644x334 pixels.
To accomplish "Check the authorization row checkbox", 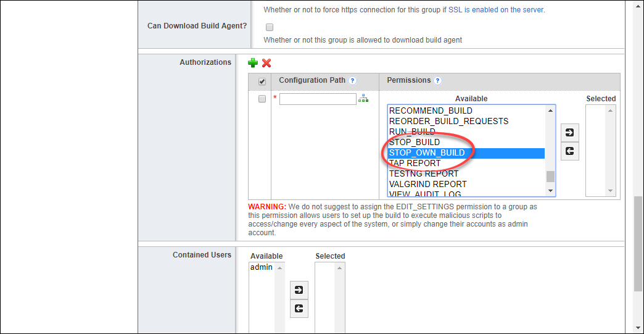I will tap(262, 99).
